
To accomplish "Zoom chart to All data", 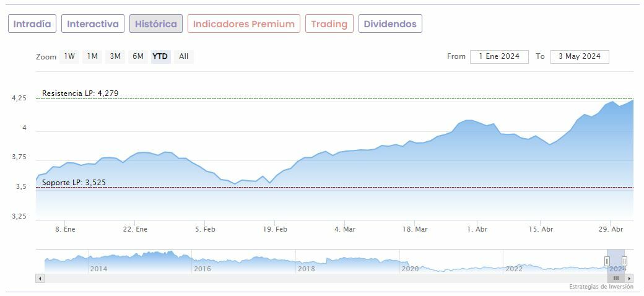I will point(184,56).
